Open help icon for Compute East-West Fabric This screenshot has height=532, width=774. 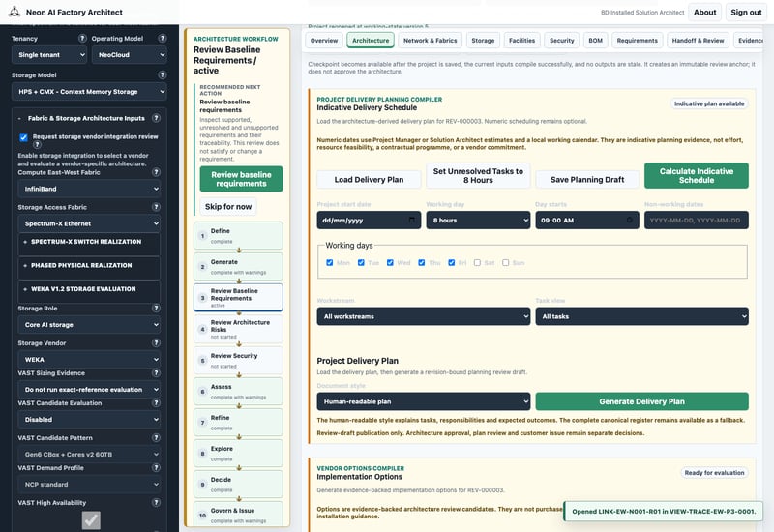click(156, 172)
